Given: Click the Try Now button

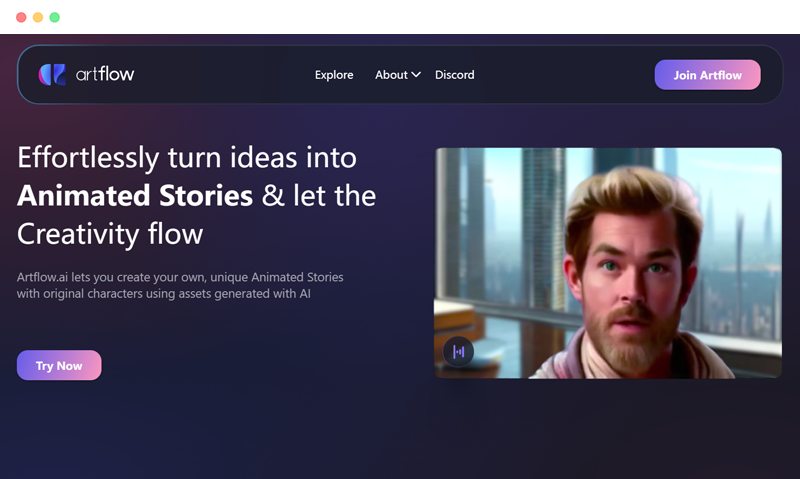Looking at the screenshot, I should pyautogui.click(x=59, y=365).
